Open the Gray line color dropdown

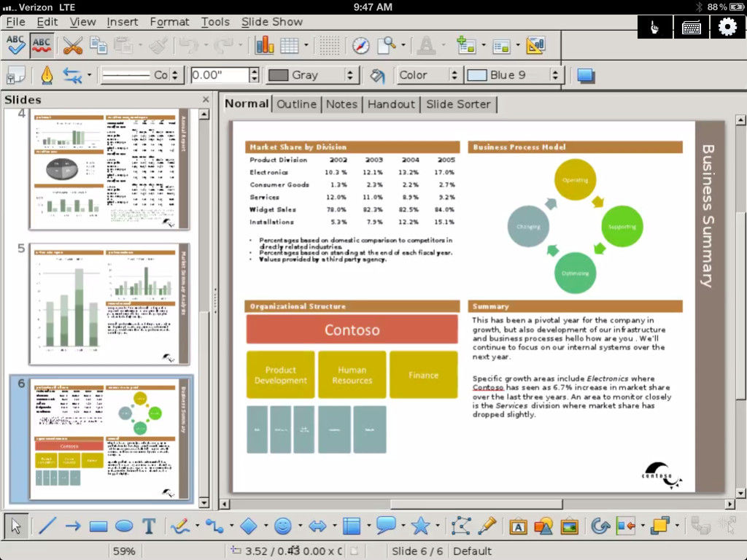click(311, 75)
